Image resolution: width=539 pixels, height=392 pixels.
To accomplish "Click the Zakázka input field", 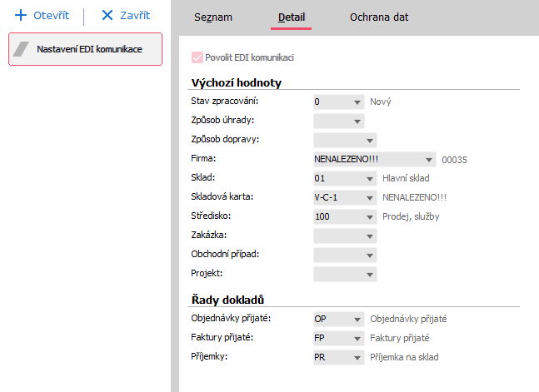I will pyautogui.click(x=339, y=236).
